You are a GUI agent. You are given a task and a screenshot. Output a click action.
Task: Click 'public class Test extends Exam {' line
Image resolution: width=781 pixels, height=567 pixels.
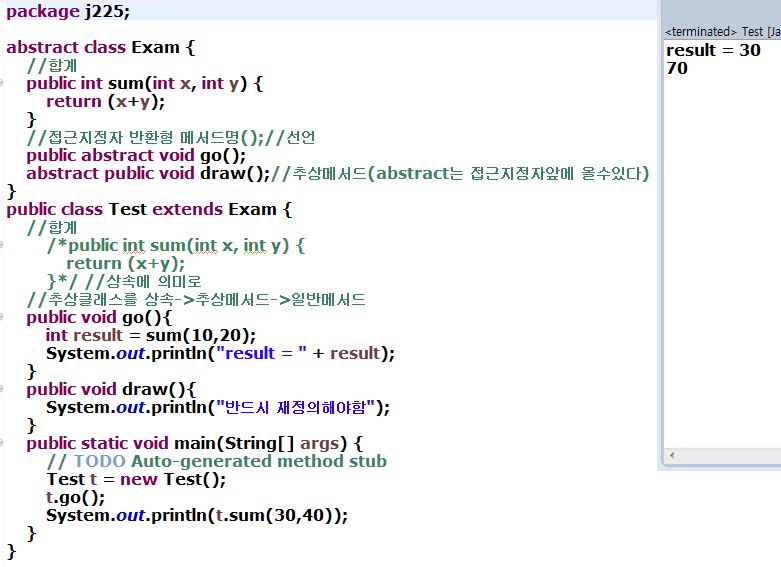149,209
